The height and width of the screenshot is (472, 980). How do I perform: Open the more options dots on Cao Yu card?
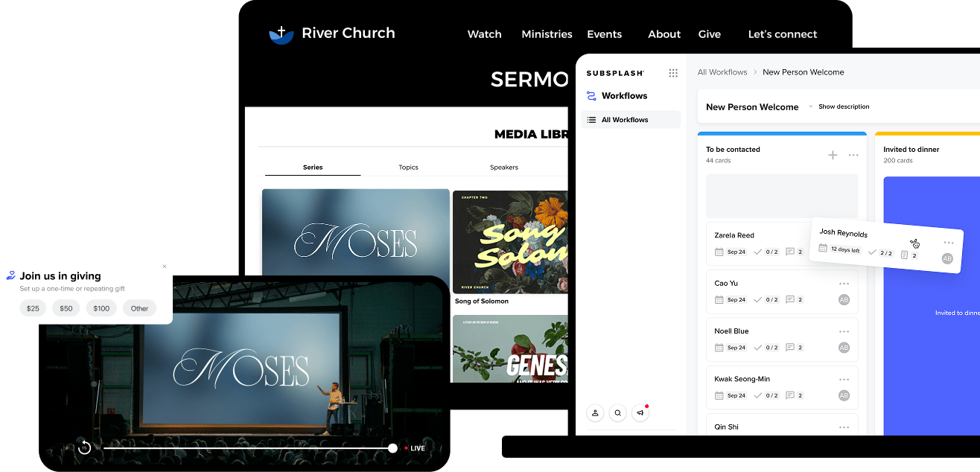tap(844, 284)
